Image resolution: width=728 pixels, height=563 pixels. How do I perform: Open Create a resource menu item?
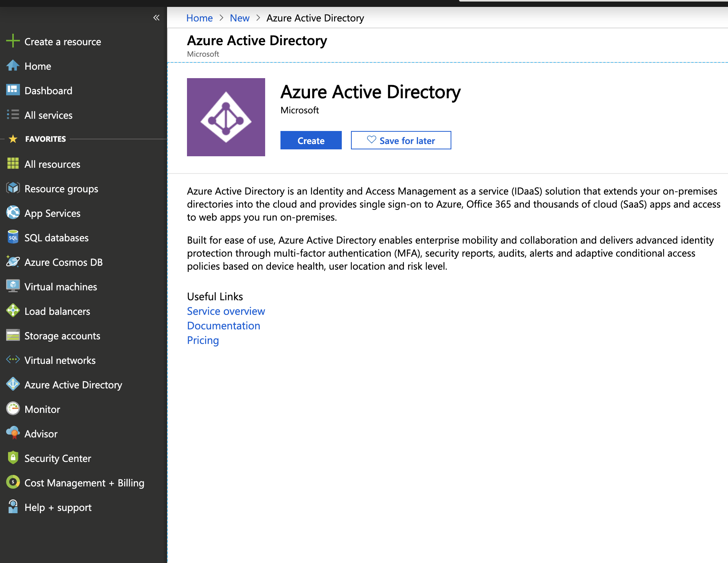pos(63,42)
